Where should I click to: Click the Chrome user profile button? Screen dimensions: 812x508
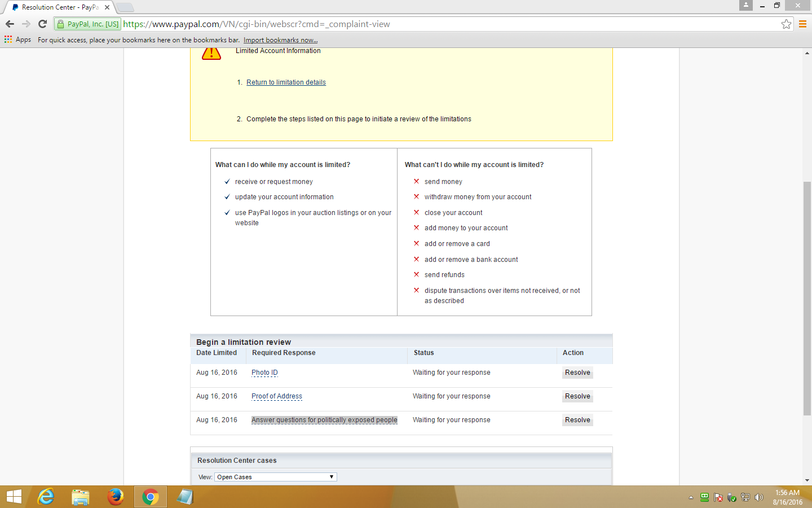click(x=746, y=5)
